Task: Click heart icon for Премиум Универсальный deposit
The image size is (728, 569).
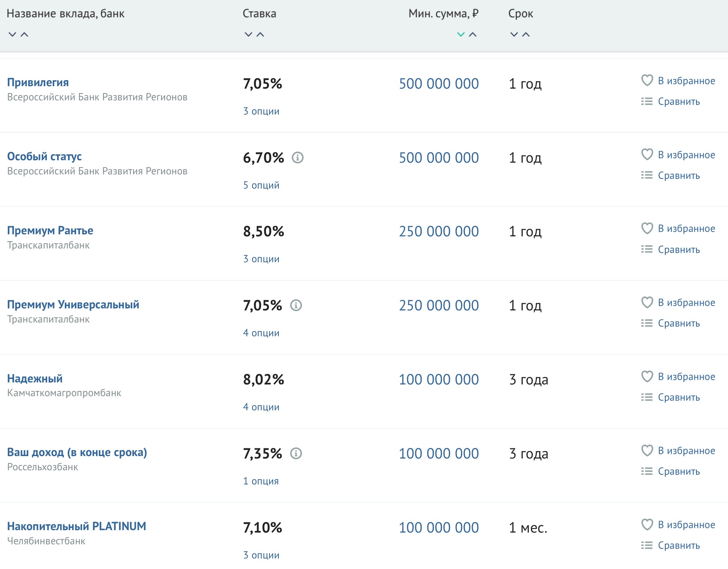Action: (x=647, y=302)
